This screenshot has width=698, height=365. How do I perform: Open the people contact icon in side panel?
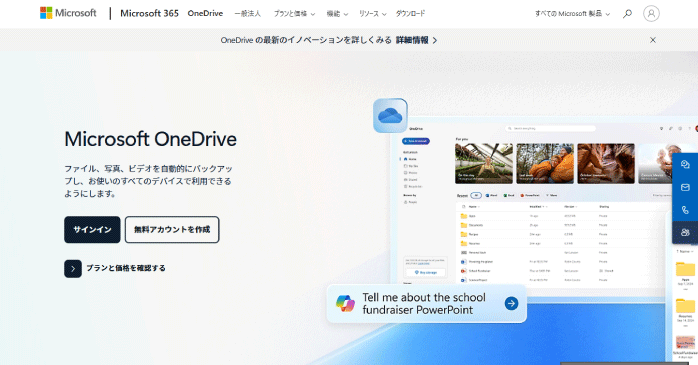pyautogui.click(x=685, y=232)
